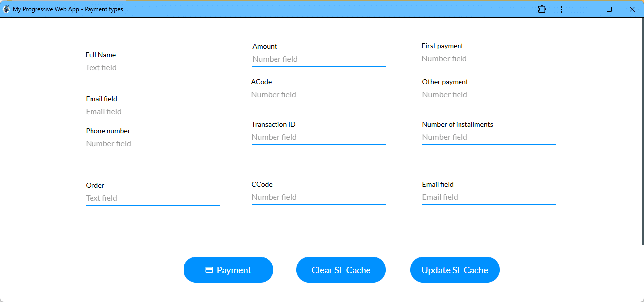644x302 pixels.
Task: Focus the First payment field
Action: [x=488, y=59]
